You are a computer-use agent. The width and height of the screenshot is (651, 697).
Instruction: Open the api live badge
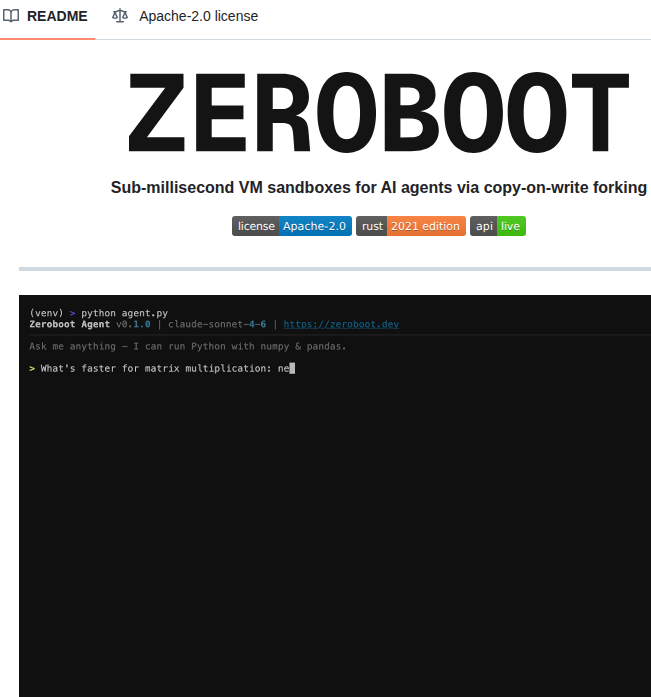coord(498,226)
